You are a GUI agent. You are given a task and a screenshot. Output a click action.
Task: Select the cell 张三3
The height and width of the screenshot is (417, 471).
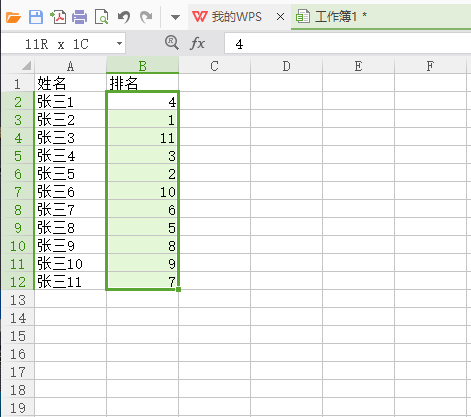pos(70,137)
